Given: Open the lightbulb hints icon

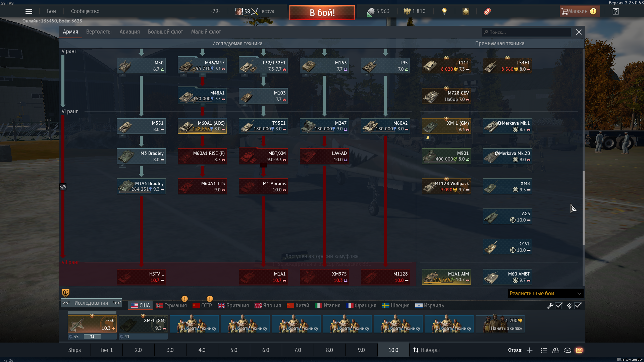Looking at the screenshot, I should [x=444, y=11].
